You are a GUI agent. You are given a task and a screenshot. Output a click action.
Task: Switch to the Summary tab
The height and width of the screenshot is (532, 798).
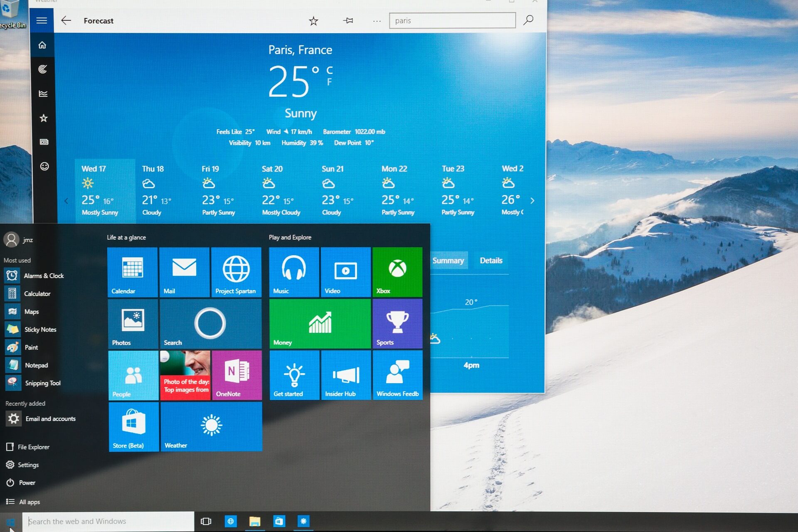click(448, 261)
